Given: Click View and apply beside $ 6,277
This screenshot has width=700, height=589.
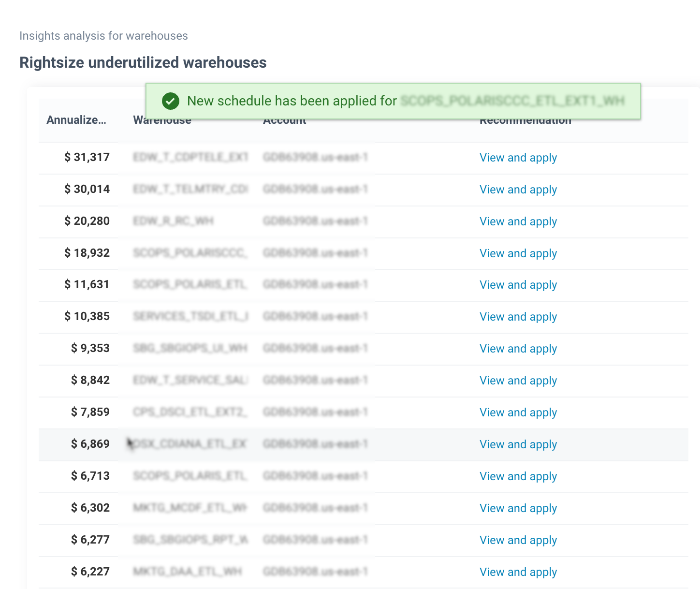Looking at the screenshot, I should 518,540.
